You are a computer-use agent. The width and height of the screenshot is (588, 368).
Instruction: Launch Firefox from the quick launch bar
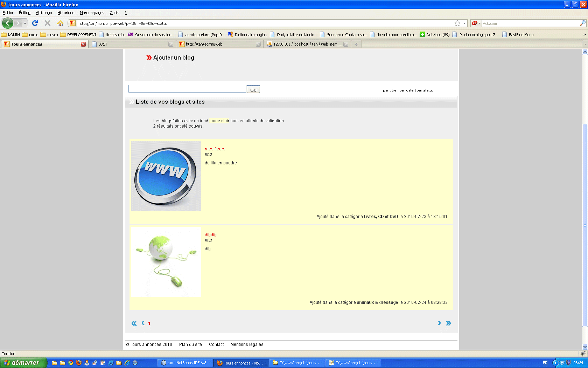click(79, 363)
